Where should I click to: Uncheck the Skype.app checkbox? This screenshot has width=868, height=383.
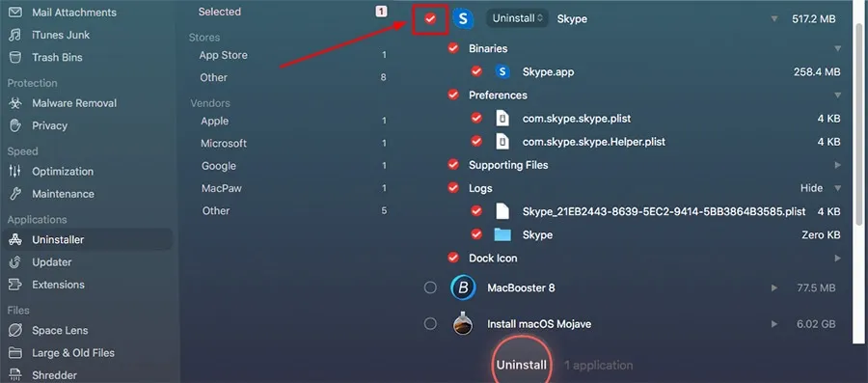[476, 72]
